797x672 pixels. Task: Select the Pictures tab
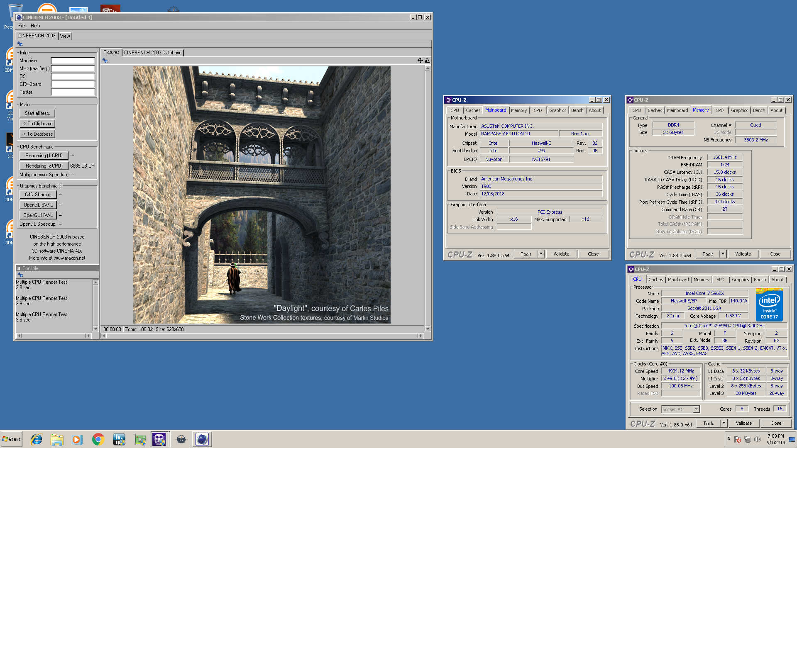tap(111, 52)
